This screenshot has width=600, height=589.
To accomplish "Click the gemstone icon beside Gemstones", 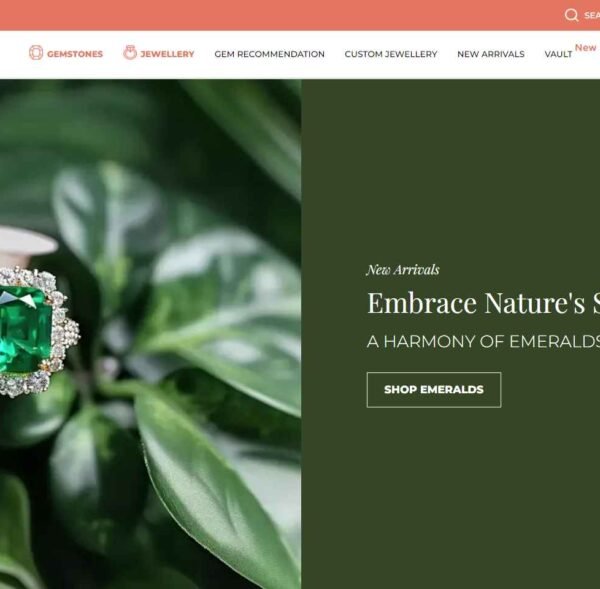I will pyautogui.click(x=36, y=52).
